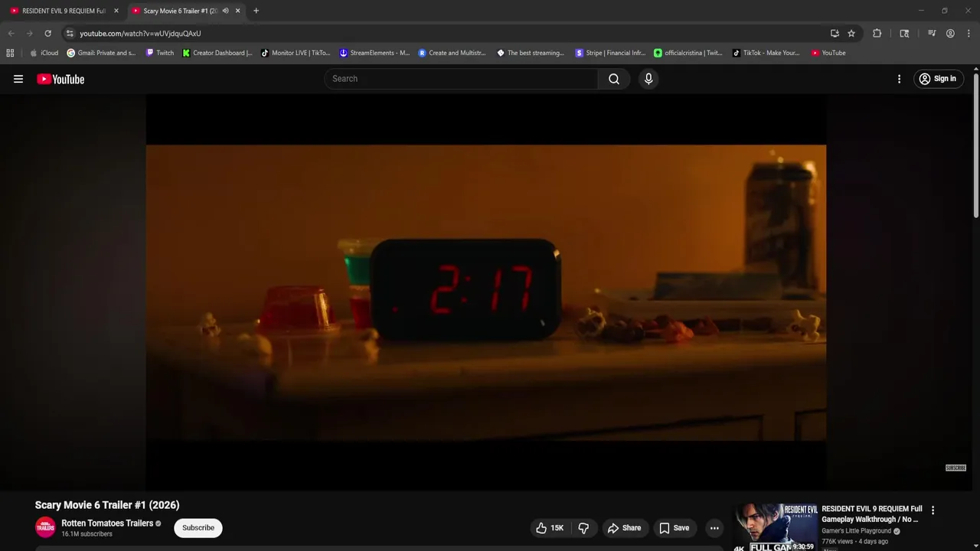
Task: Focus the YouTube Search field
Action: click(462, 79)
